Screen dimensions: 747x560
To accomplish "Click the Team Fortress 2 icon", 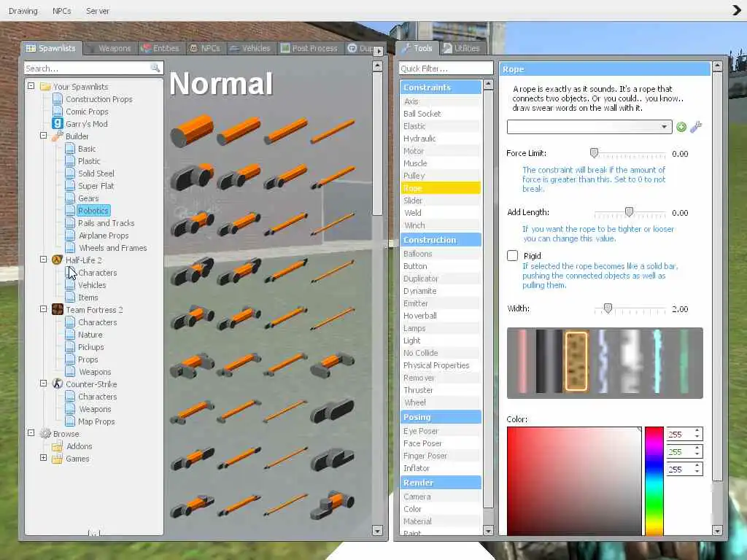I will click(x=57, y=309).
